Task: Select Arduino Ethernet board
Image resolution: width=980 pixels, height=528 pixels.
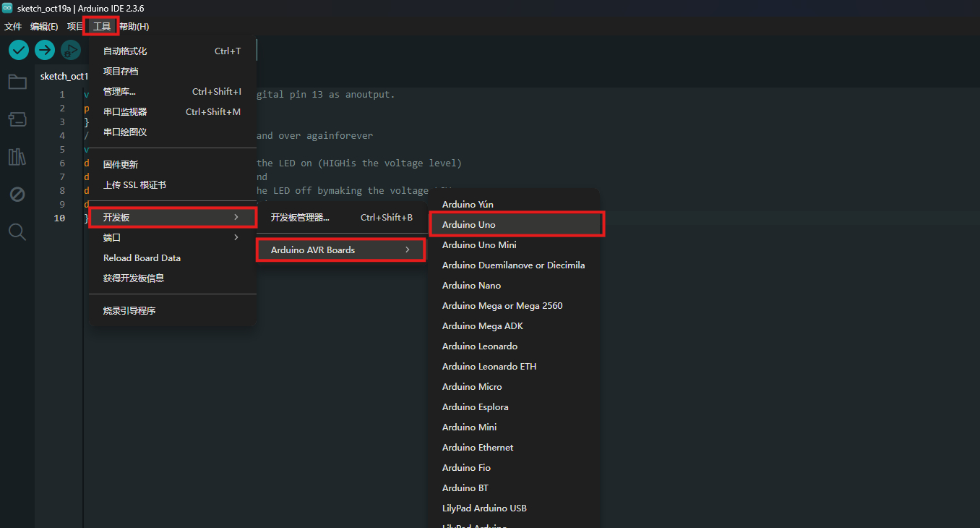Action: [x=514, y=448]
